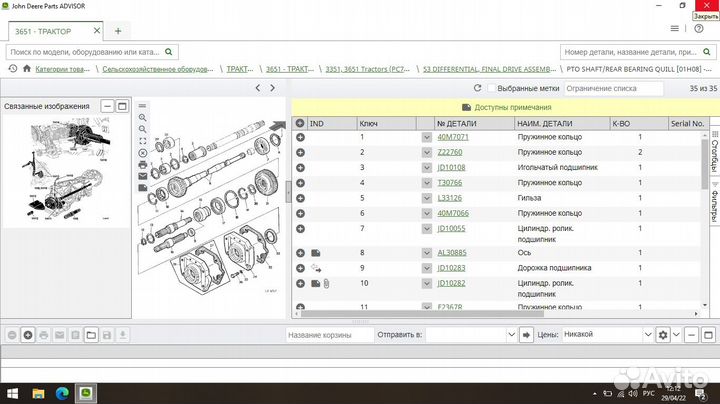The image size is (720, 404).
Task: Refresh the parts list
Action: click(x=478, y=88)
